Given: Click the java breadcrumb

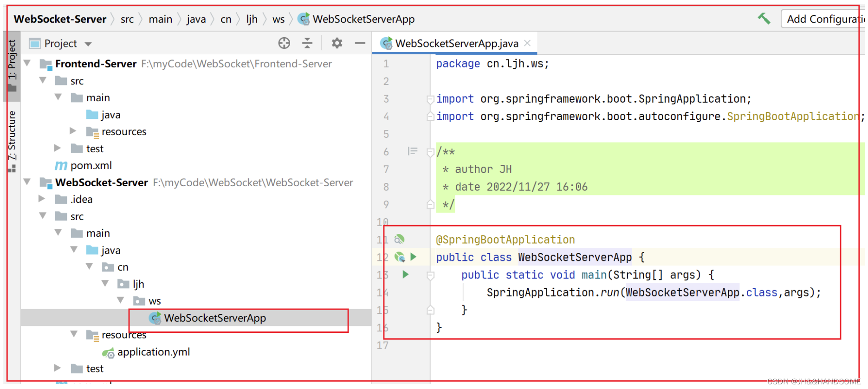Looking at the screenshot, I should 196,19.
